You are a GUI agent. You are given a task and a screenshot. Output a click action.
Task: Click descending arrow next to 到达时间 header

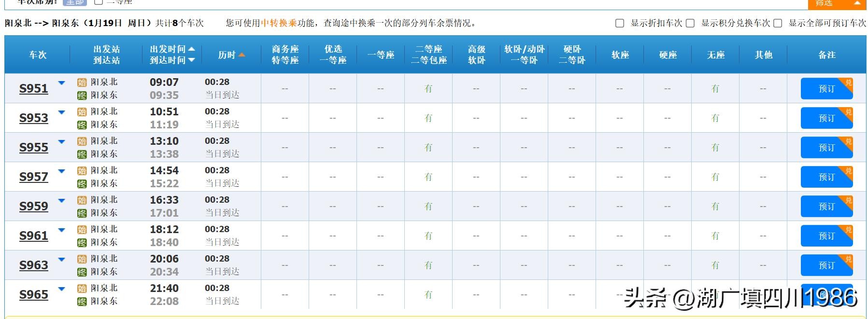(192, 60)
